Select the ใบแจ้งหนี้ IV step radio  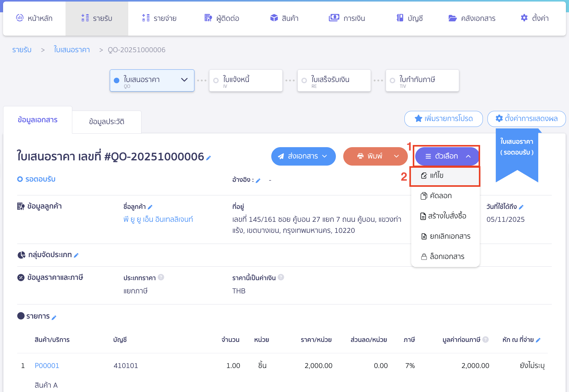pyautogui.click(x=216, y=80)
